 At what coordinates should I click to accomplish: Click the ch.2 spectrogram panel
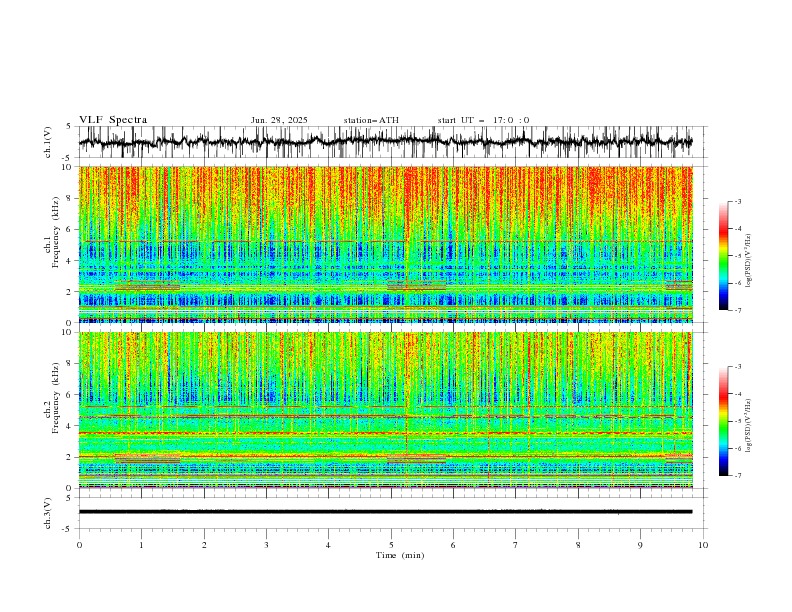[385, 410]
